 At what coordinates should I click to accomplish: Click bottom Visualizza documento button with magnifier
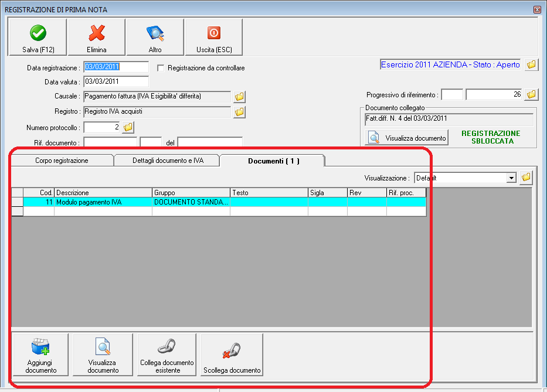point(103,354)
